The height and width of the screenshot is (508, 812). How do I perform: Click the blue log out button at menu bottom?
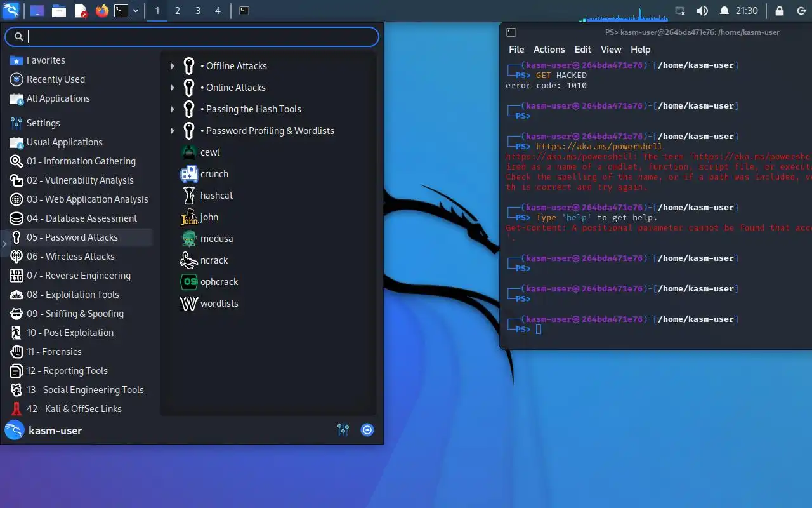point(367,431)
